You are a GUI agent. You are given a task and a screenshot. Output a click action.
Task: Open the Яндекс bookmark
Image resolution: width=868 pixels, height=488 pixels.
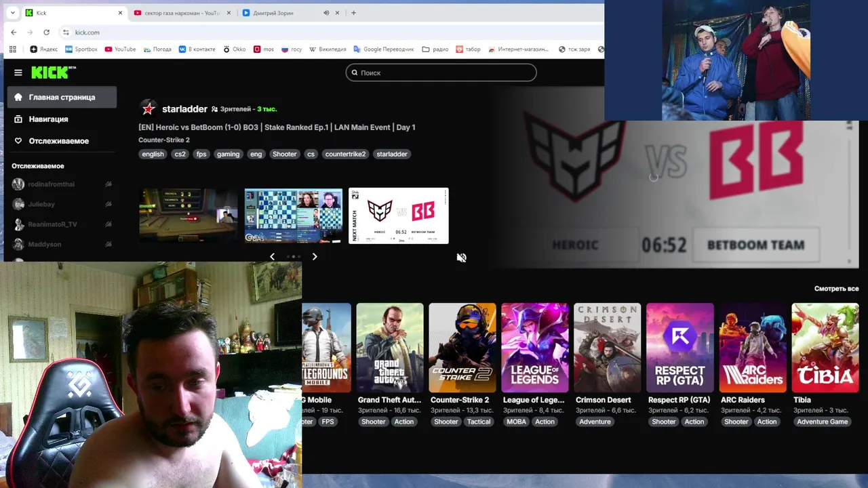coord(44,49)
